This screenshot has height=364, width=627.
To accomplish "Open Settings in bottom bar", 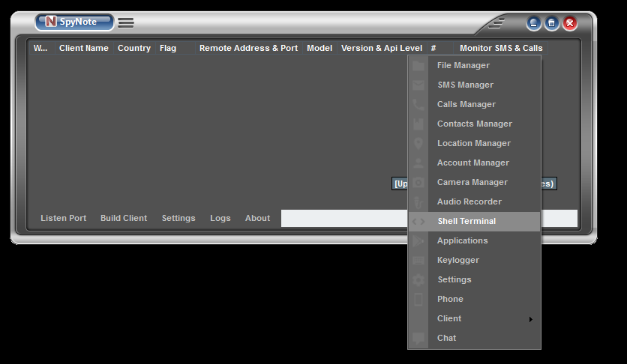I will point(178,218).
